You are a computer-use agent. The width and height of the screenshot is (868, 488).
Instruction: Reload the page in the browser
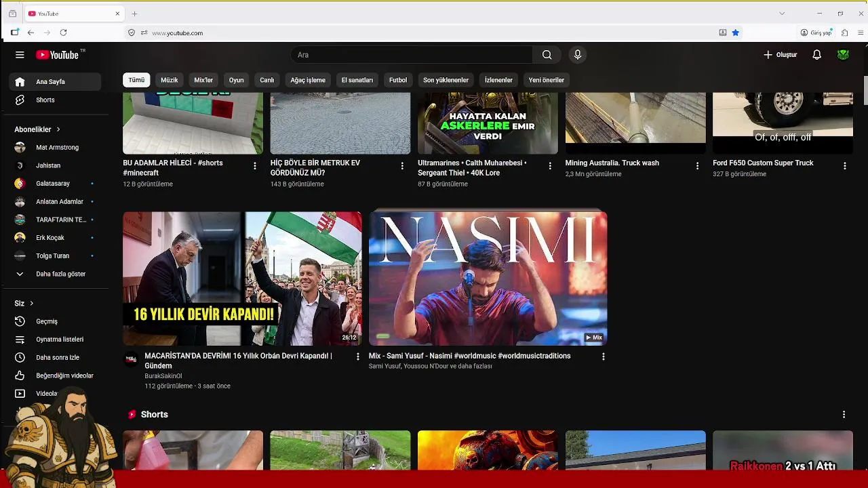pyautogui.click(x=63, y=33)
